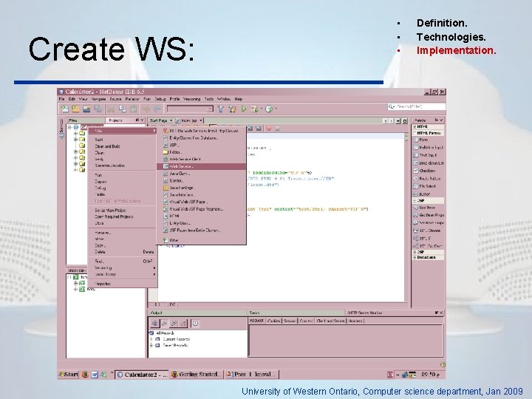Viewport: 532px width, 399px height.
Task: Collapse the Calculator project root node
Action: pyautogui.click(x=69, y=127)
